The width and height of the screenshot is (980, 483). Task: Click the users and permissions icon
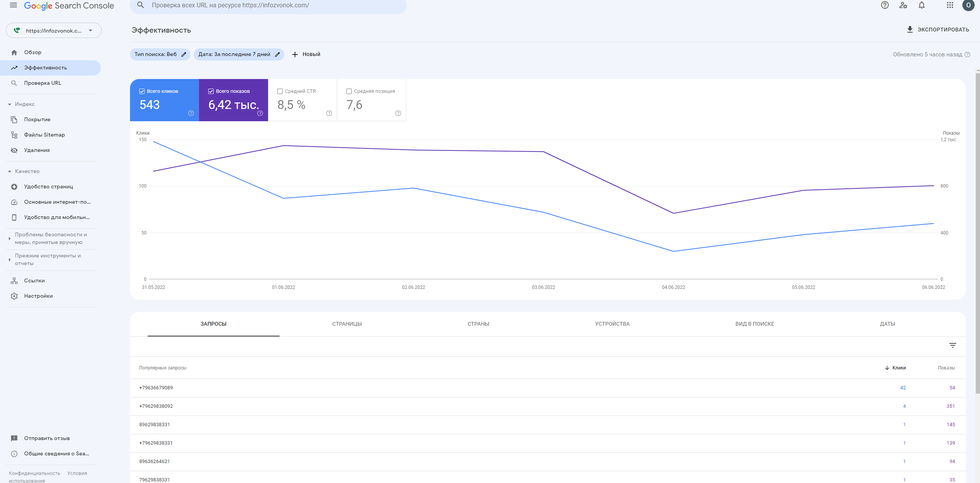[903, 5]
